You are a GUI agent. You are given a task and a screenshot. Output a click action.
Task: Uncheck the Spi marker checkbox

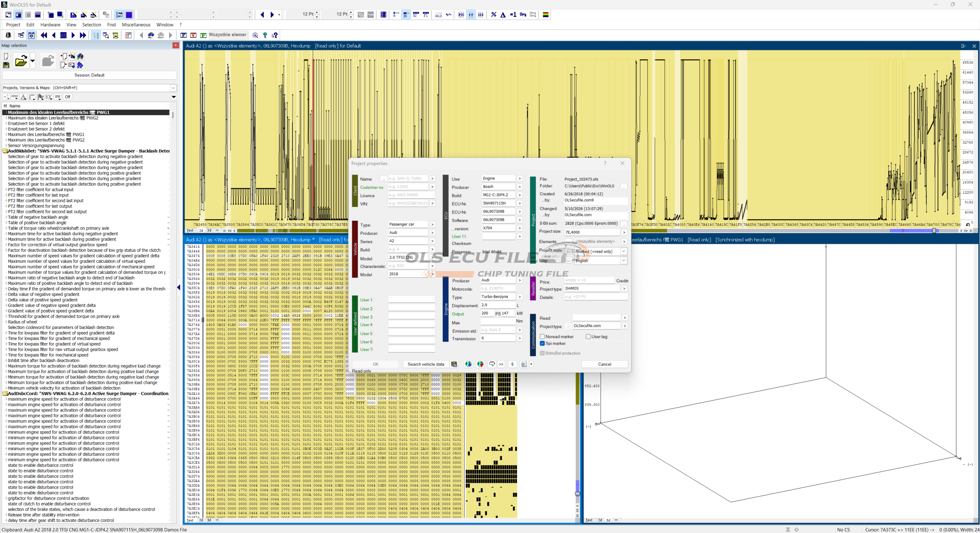click(542, 343)
